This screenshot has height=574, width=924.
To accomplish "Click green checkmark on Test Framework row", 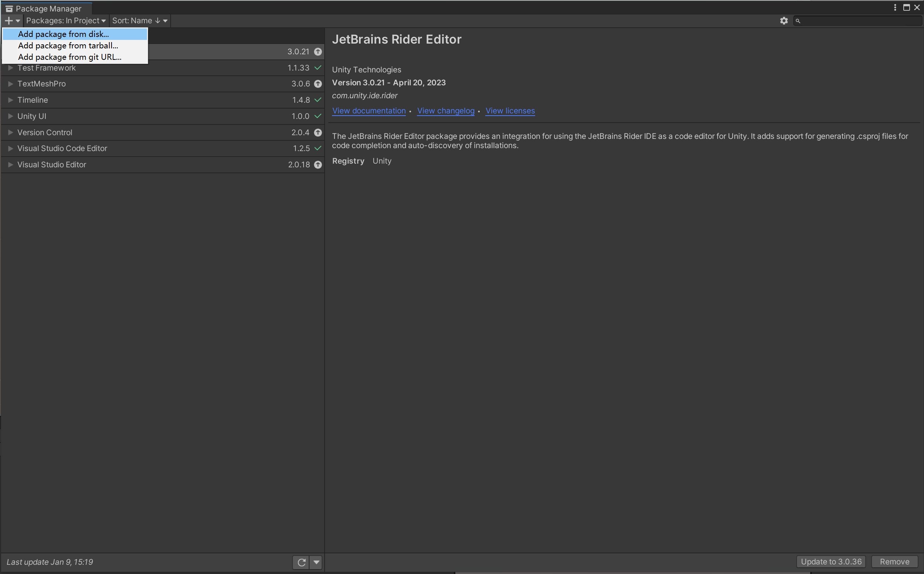I will tap(318, 68).
